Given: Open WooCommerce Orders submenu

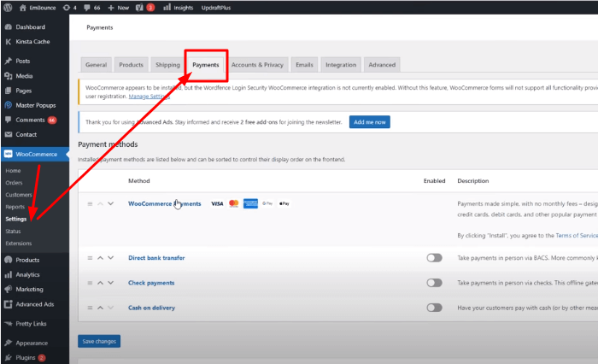Looking at the screenshot, I should [x=14, y=183].
